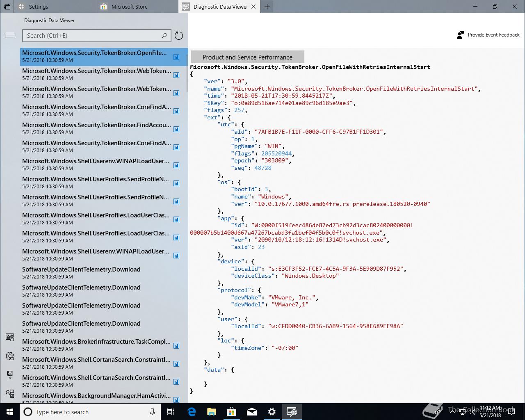Viewport: 525px width, 420px height.
Task: Open Task View from the taskbar
Action: (x=171, y=412)
